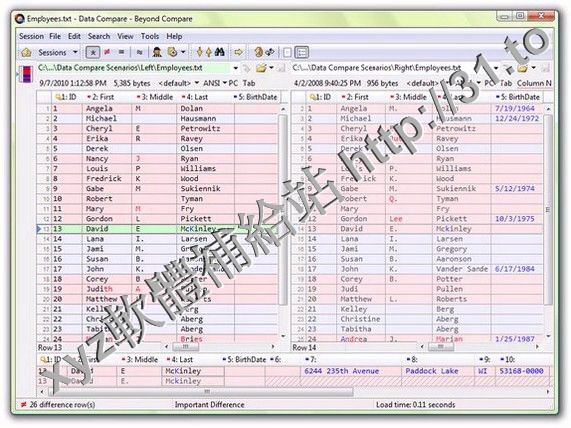Open the Tools menu
Image resolution: width=571 pixels, height=428 pixels.
(x=150, y=36)
